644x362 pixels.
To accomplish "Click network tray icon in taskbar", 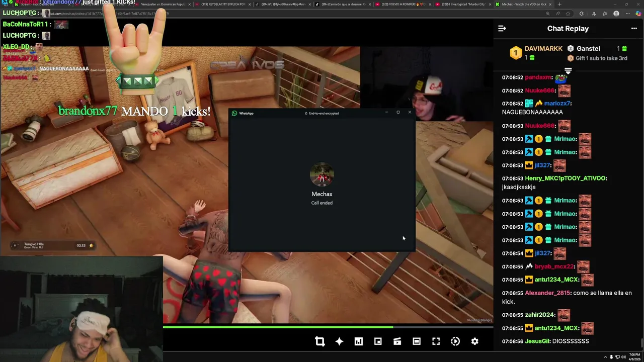I will tap(618, 357).
